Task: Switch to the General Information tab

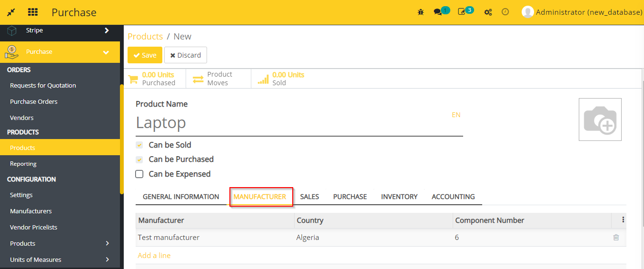Action: (x=181, y=197)
